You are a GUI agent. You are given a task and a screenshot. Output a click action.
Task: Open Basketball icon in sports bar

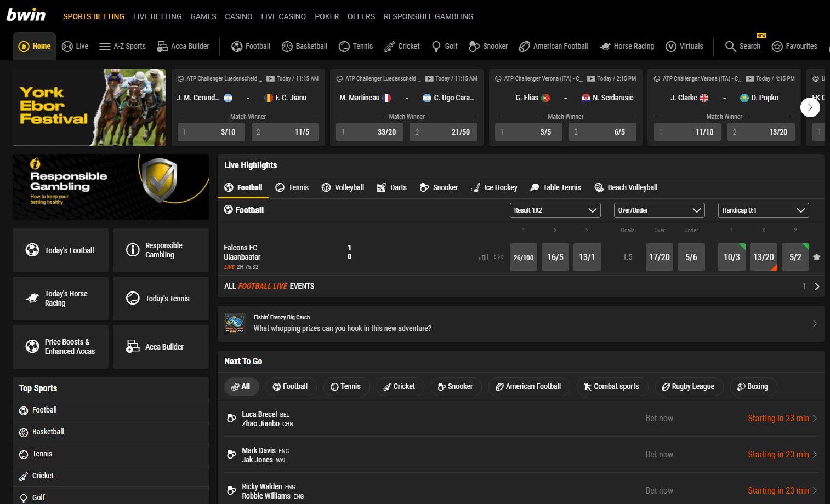(x=287, y=47)
